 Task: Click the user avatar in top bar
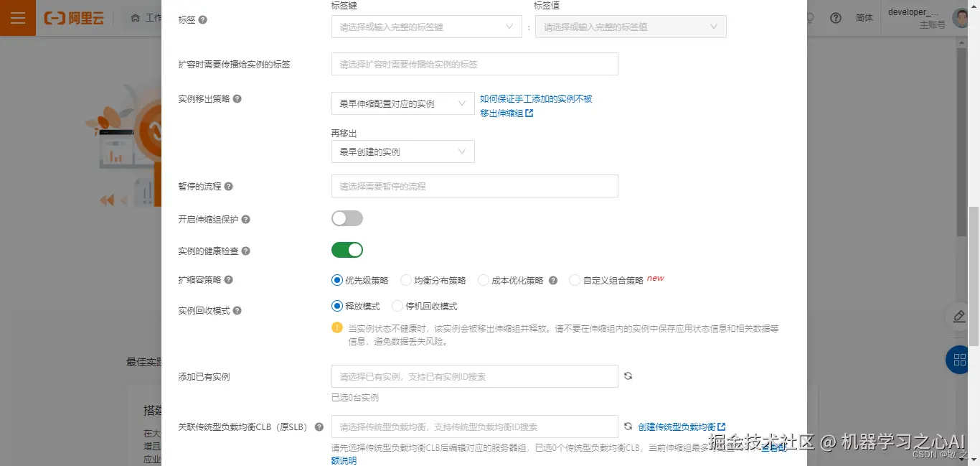[961, 18]
